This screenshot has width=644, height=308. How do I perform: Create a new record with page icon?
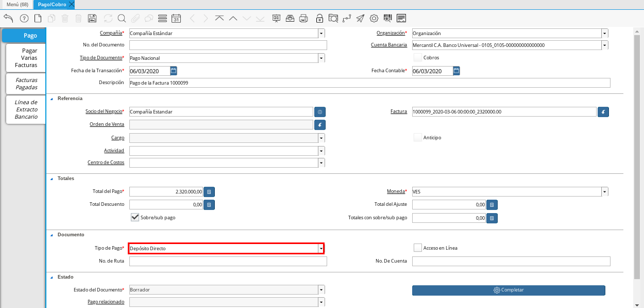[x=38, y=19]
